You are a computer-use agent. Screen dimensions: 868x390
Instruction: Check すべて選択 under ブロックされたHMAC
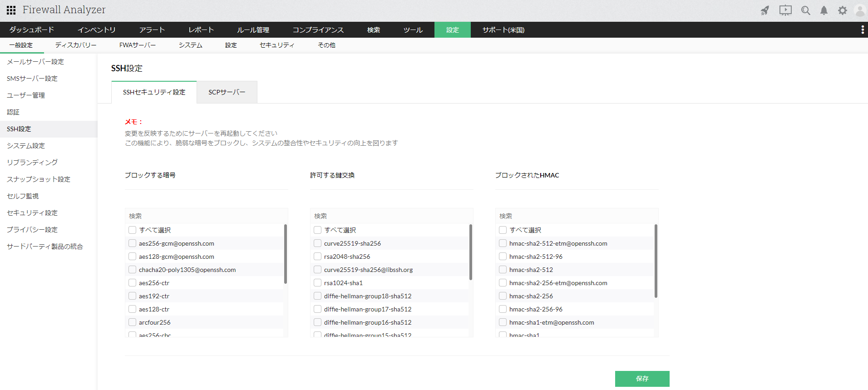click(x=503, y=230)
